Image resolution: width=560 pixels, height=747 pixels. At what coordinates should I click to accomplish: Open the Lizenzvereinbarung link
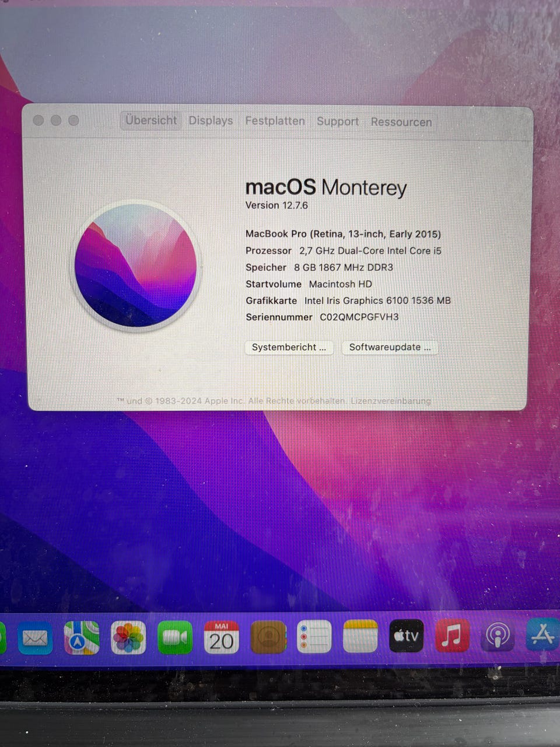(391, 401)
